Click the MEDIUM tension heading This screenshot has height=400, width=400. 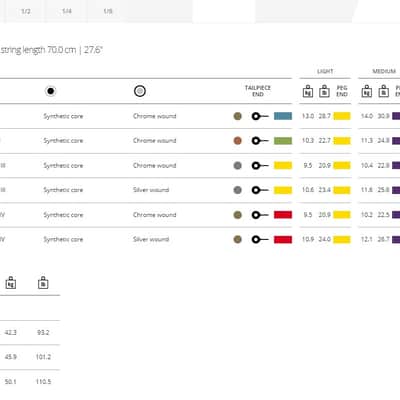[x=384, y=71]
